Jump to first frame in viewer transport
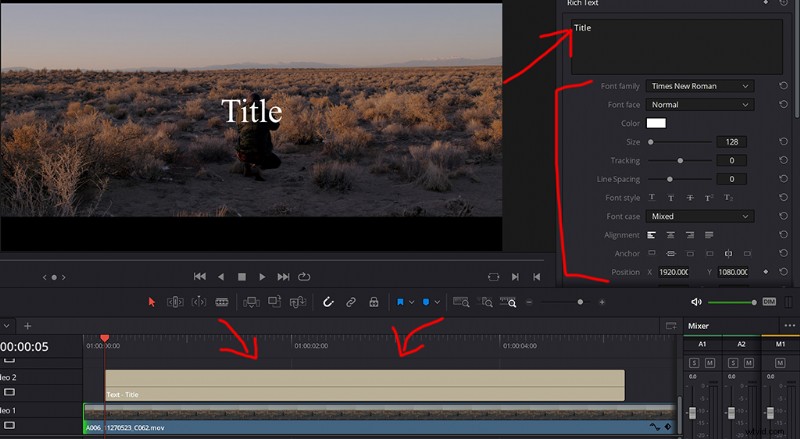Viewport: 800px width, 439px height. 199,277
